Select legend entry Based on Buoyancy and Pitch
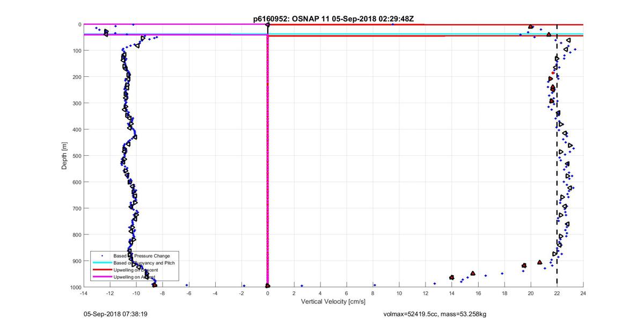644x323 pixels. [x=144, y=262]
